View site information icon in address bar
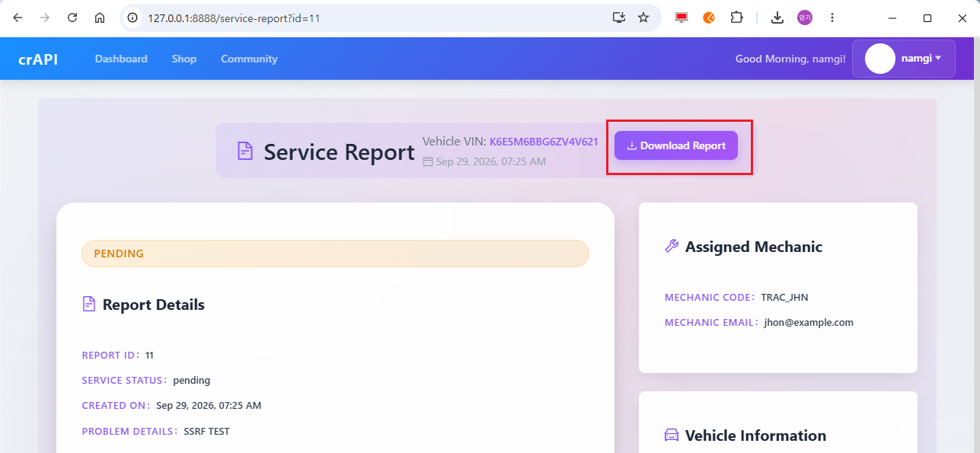 [x=133, y=18]
